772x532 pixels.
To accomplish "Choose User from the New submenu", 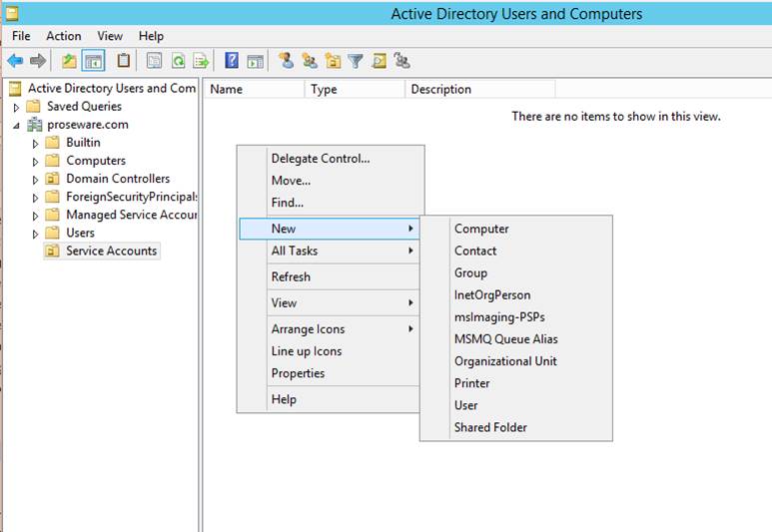I will click(465, 405).
